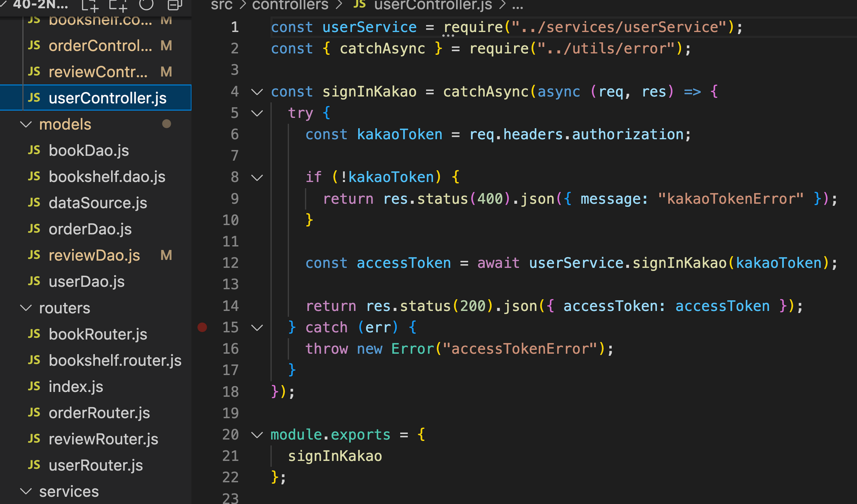Open controllers in the breadcrumb path

(x=290, y=5)
